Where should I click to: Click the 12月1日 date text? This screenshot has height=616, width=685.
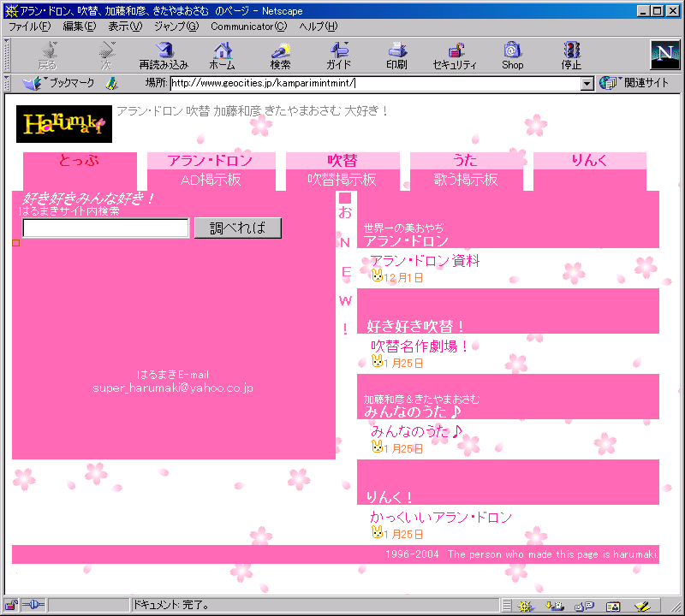point(403,278)
